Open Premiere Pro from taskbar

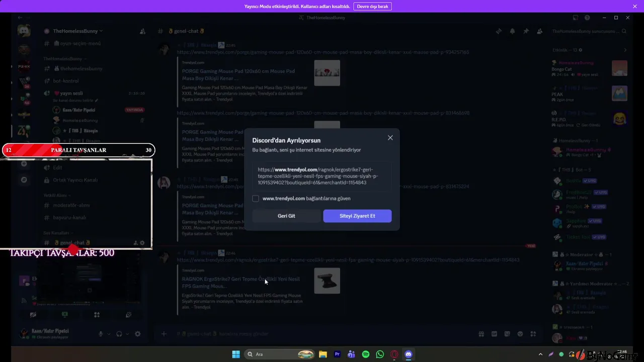(337, 354)
